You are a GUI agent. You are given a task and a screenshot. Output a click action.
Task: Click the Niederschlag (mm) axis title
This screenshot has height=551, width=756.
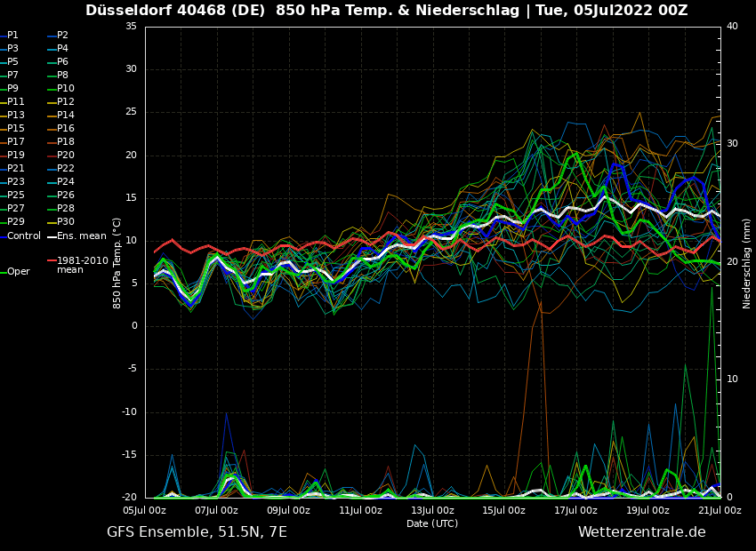747,263
